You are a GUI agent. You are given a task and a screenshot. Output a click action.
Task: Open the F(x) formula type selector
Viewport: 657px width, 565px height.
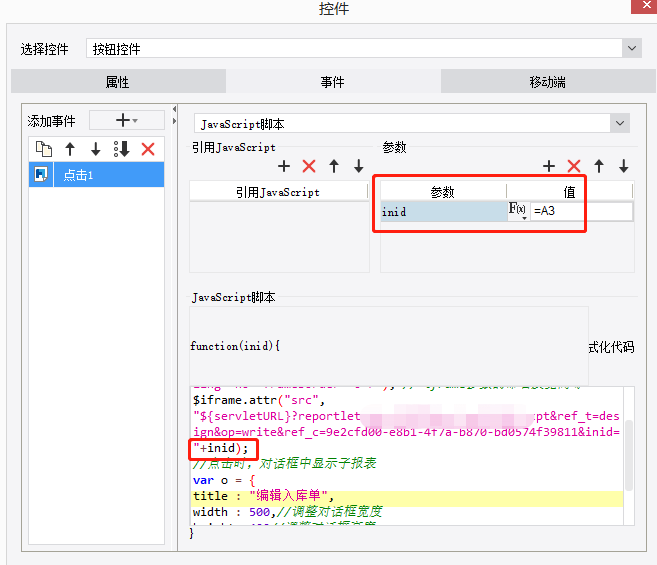517,210
